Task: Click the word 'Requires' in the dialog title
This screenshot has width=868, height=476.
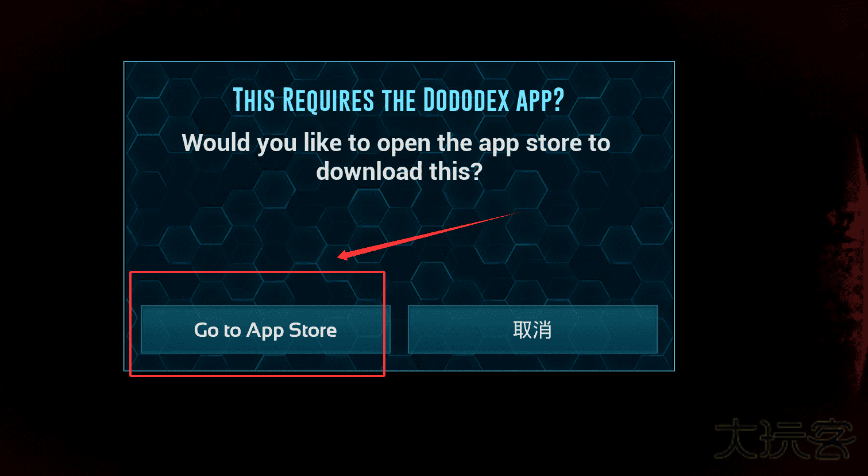Action: tap(328, 101)
